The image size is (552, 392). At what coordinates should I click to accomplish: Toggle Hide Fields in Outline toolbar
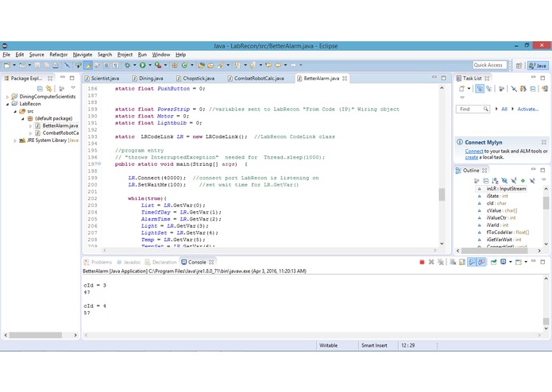504,181
